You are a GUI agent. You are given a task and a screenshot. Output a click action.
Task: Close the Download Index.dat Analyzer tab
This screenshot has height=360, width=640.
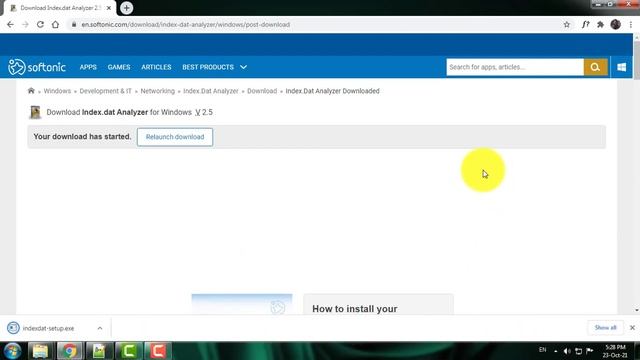click(109, 8)
